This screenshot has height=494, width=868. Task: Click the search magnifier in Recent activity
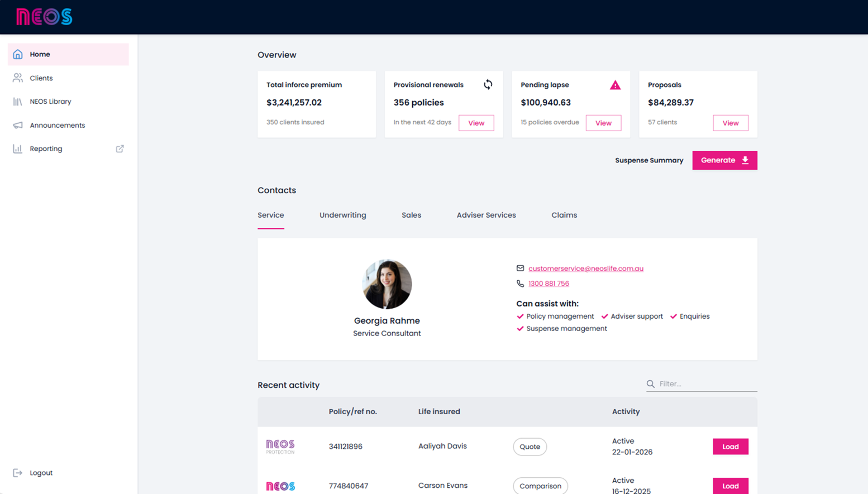pyautogui.click(x=651, y=384)
